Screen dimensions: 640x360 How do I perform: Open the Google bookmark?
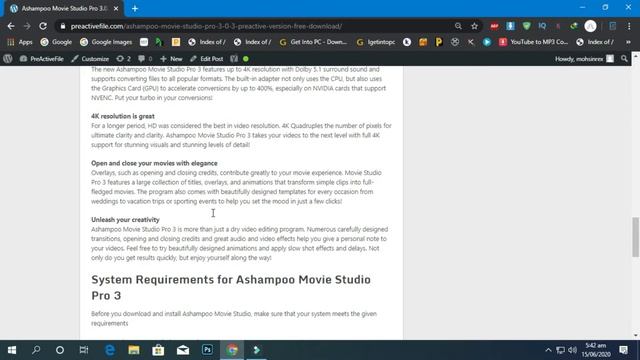point(56,42)
